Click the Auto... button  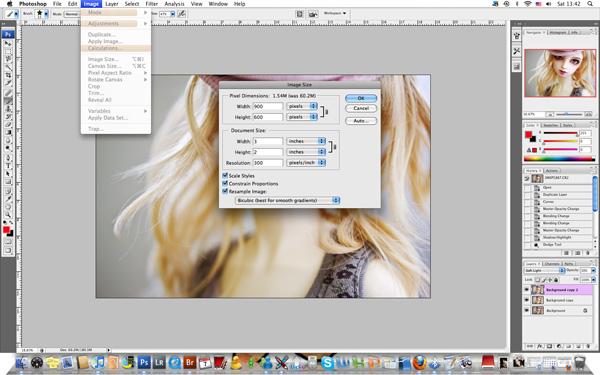[x=361, y=121]
